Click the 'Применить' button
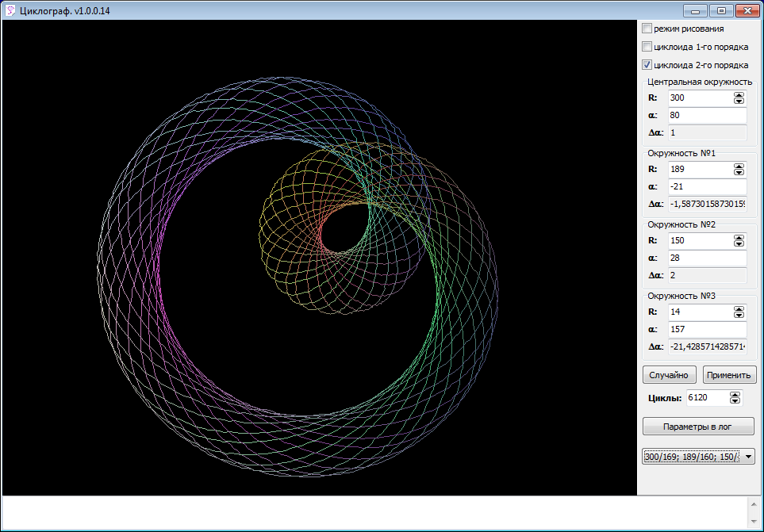The height and width of the screenshot is (532, 764). click(729, 375)
